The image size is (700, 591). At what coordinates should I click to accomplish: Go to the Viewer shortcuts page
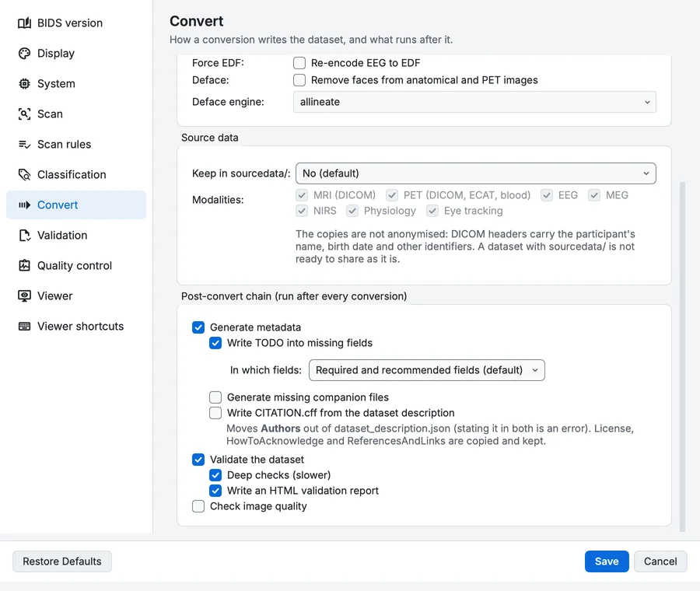[76, 327]
